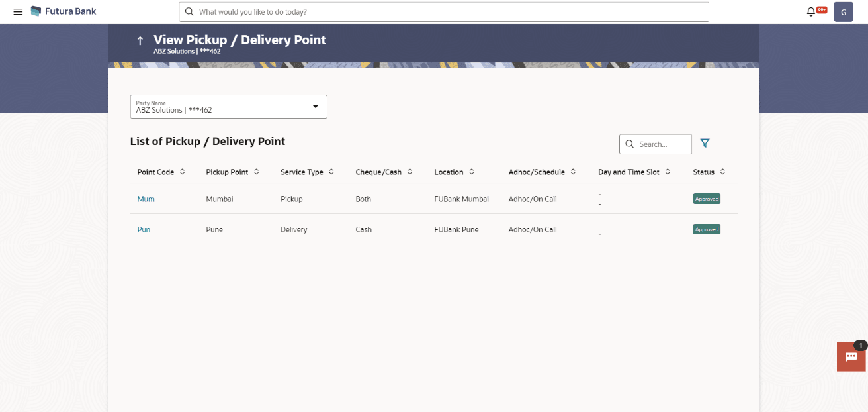This screenshot has height=412, width=868.
Task: Sort by Day and Time Slot column
Action: point(668,172)
